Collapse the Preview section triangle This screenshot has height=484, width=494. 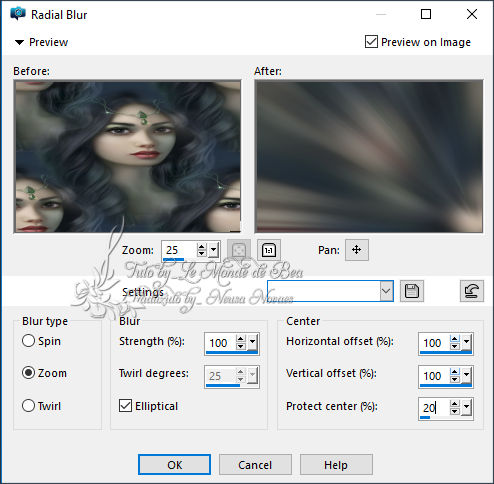coord(19,42)
